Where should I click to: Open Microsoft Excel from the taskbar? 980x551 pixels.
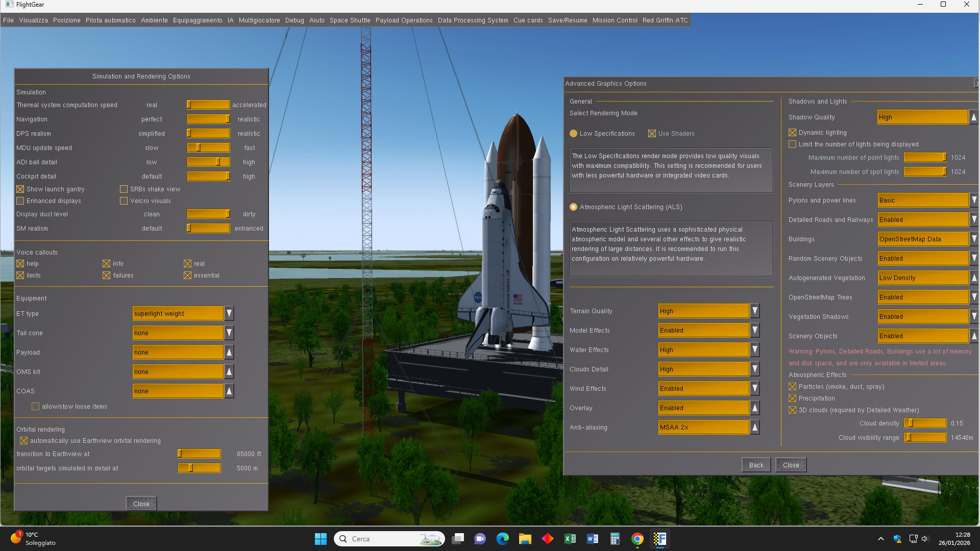click(570, 539)
